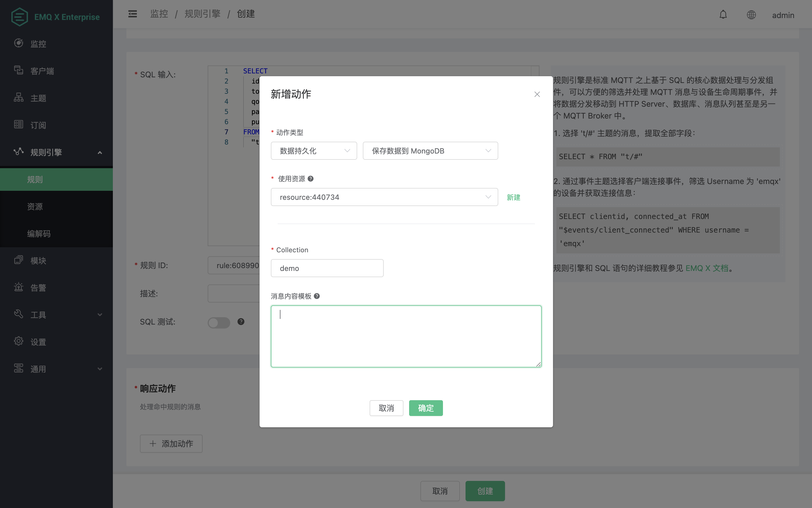Click the 新建 resource link
Screen dimensions: 812x508
pos(513,197)
